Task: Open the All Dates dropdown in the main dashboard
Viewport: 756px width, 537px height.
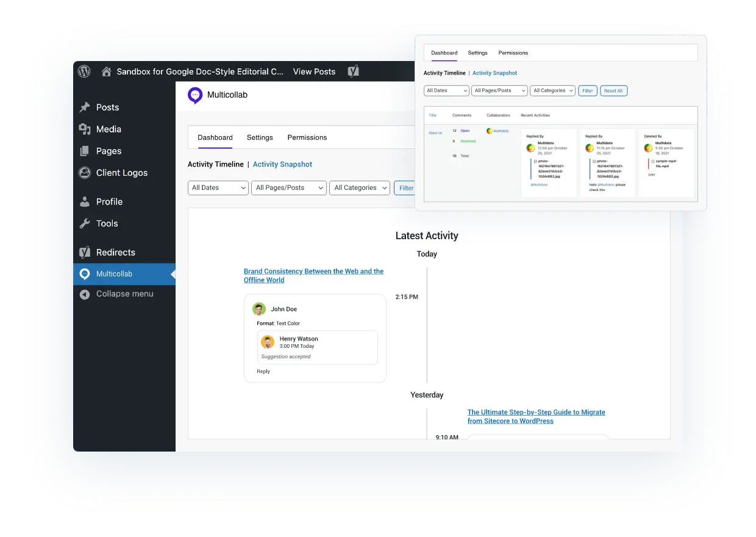Action: 218,188
